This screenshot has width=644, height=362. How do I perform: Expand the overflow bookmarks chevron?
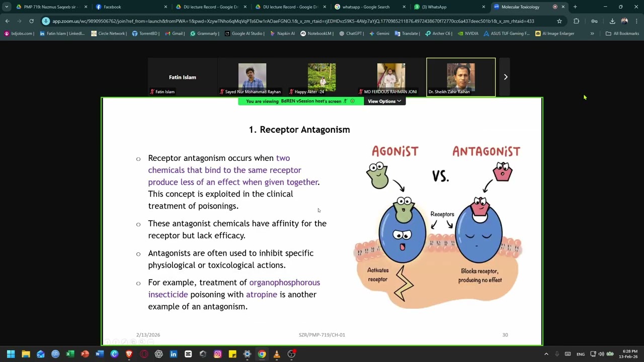[592, 34]
